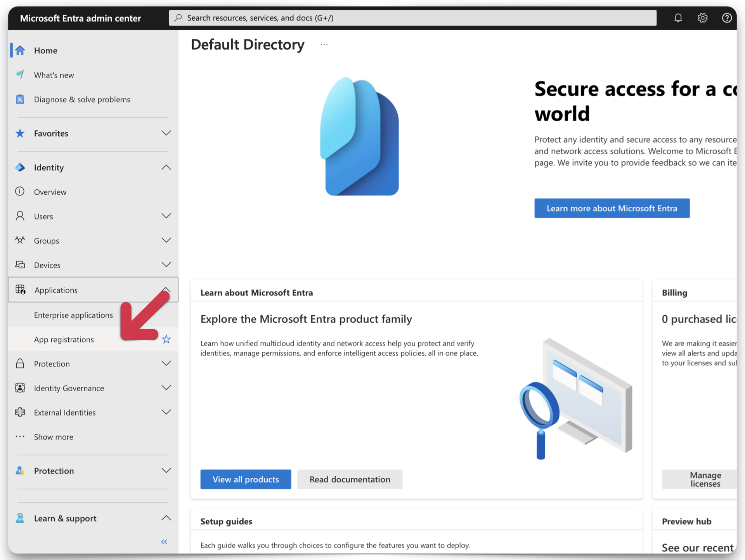Select the Identity Governance icon
Image resolution: width=745 pixels, height=560 pixels.
coord(20,388)
